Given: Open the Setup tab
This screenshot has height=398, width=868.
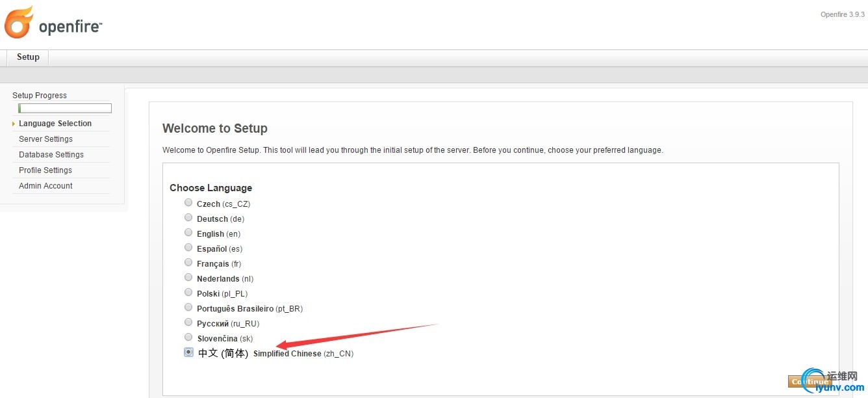Looking at the screenshot, I should tap(28, 57).
